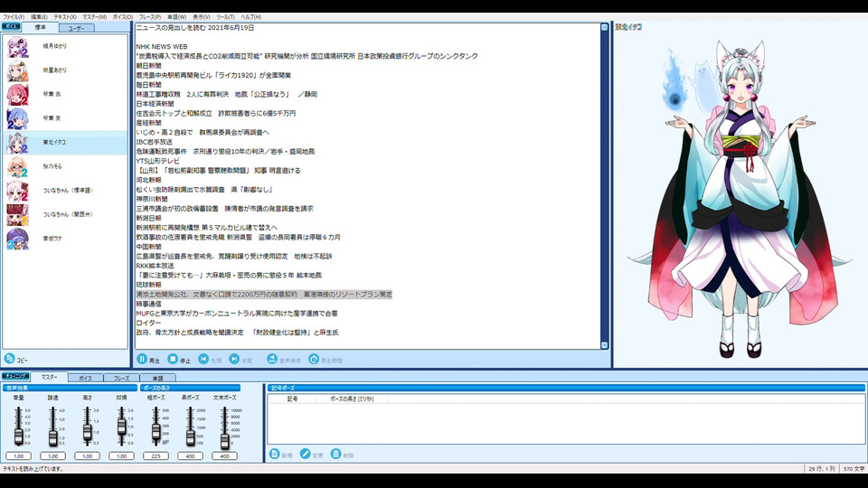868x488 pixels.
Task: Select the ボイス tuning tab
Action: coord(85,378)
